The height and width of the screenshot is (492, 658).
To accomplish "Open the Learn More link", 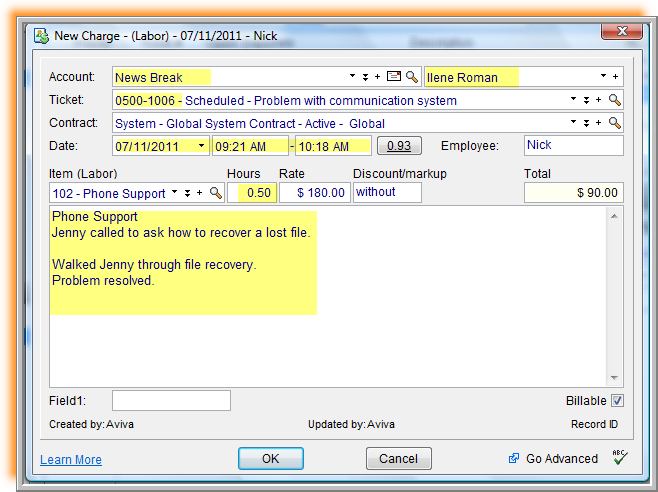I will pos(71,460).
